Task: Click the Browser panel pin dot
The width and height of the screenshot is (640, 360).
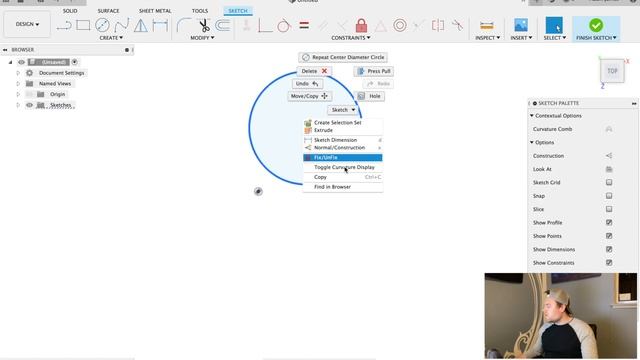Action: click(127, 50)
